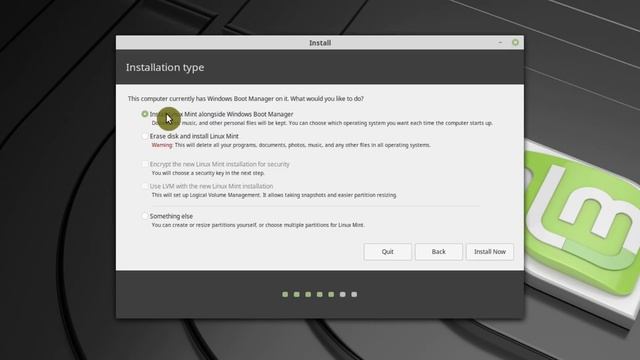Click the Logical Volume Management description text

tap(274, 195)
